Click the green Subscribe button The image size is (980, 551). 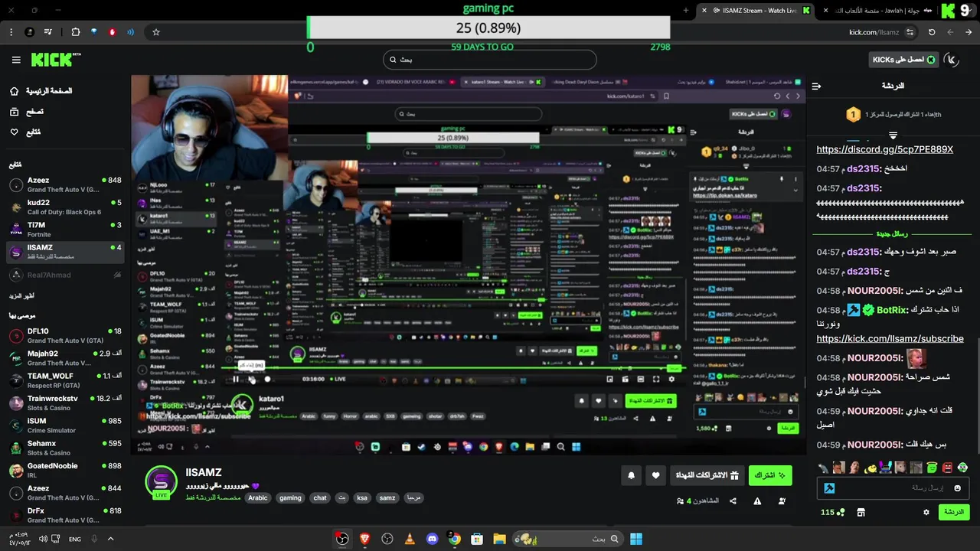coord(769,475)
